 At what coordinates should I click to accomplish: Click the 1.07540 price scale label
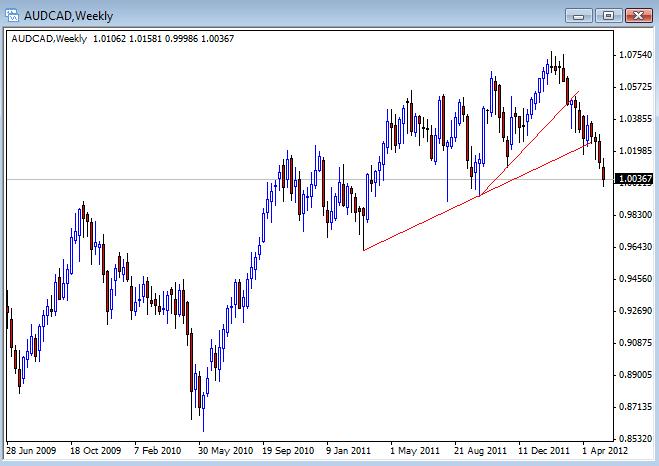[x=635, y=55]
